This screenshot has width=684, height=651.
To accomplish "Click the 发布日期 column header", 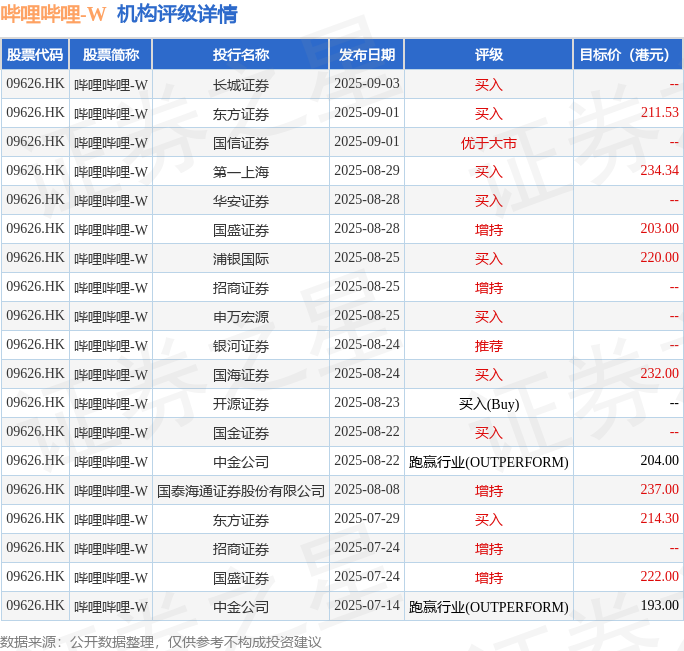I will [x=367, y=55].
